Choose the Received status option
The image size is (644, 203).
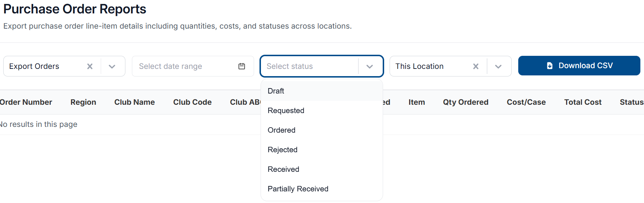tap(322, 169)
